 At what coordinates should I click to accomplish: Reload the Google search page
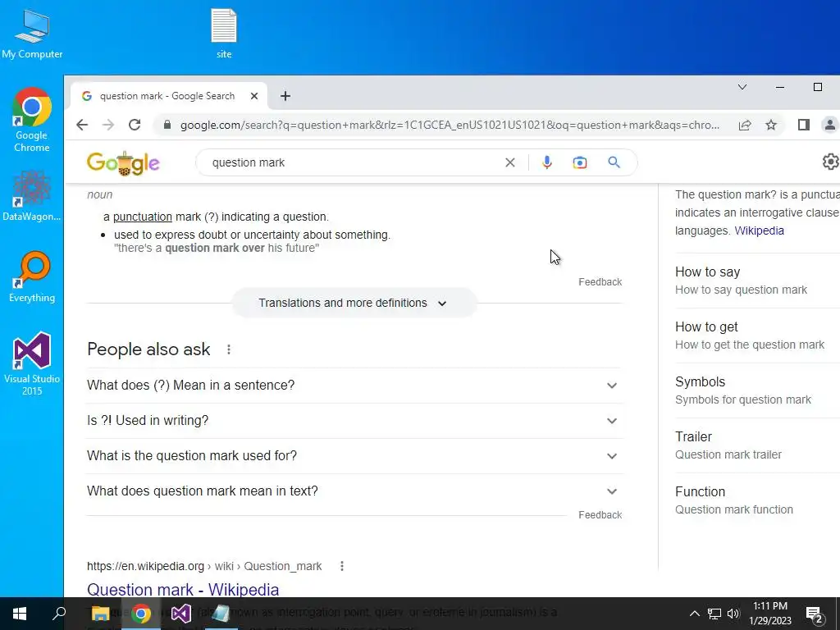click(135, 125)
